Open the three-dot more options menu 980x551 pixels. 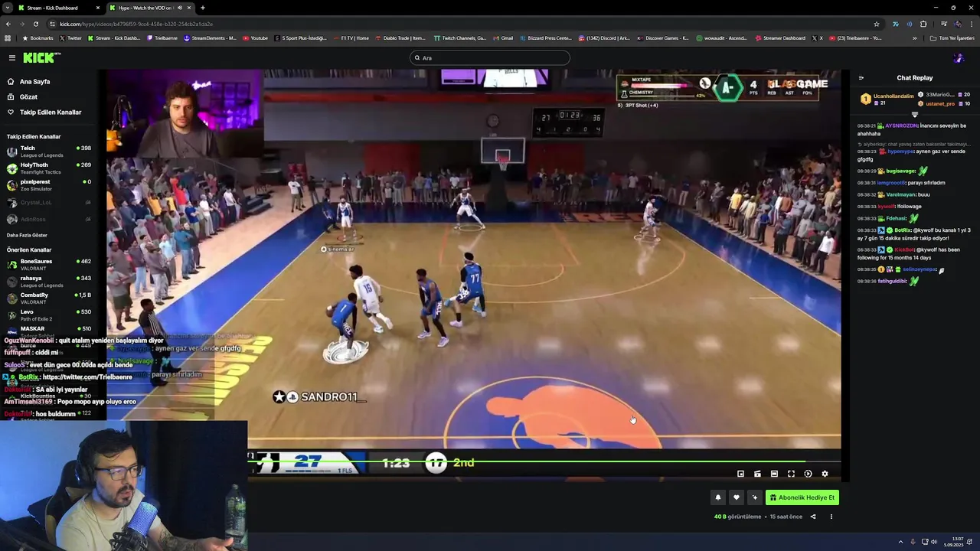(x=831, y=517)
